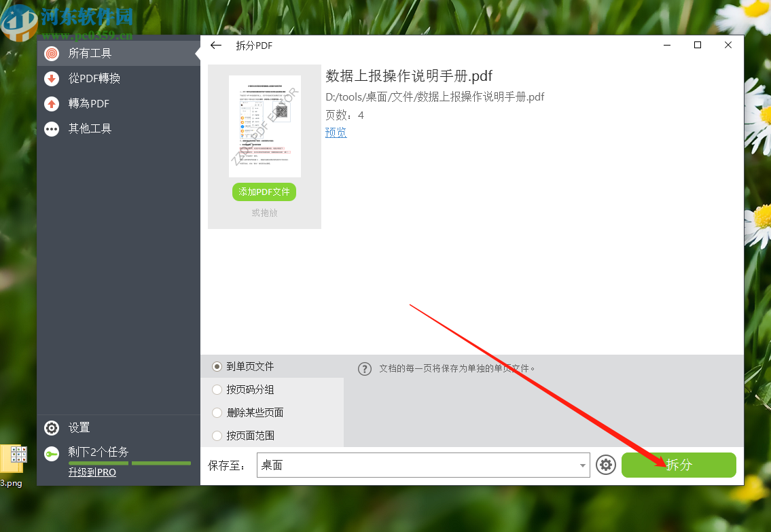The image size is (771, 532).
Task: Select 删除某些页面 option
Action: coord(217,412)
